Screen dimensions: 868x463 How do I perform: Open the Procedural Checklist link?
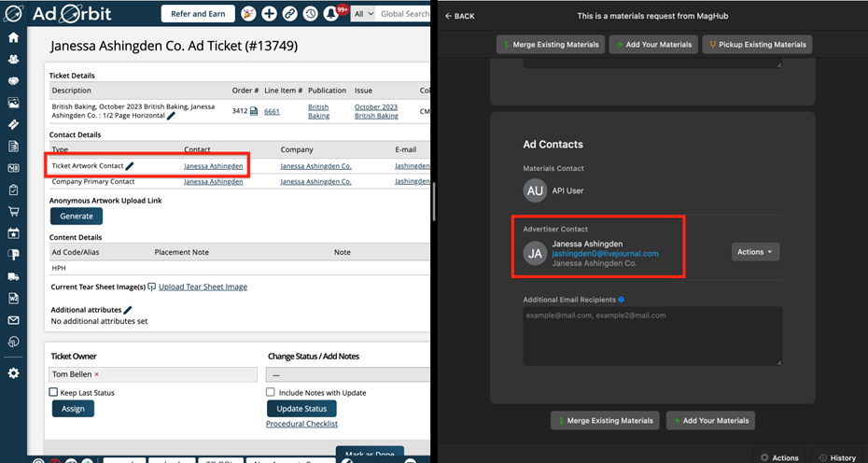301,424
